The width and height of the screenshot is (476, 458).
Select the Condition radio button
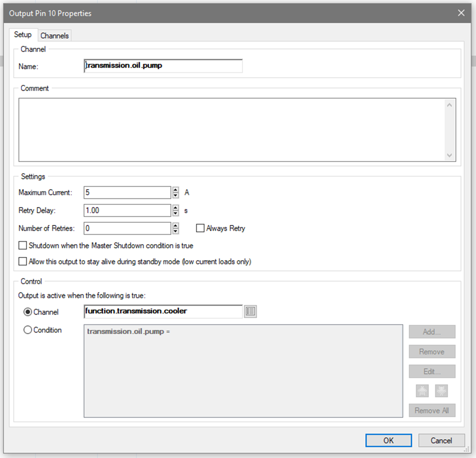click(x=28, y=330)
